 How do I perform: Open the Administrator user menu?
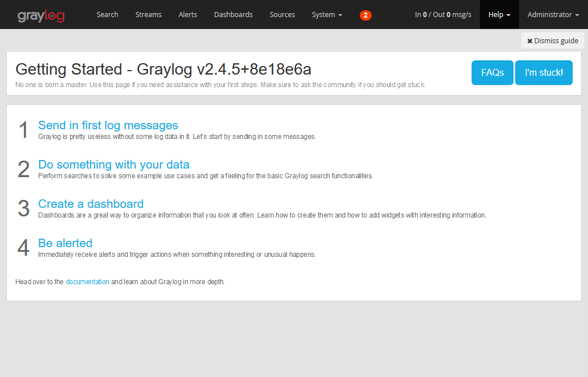pyautogui.click(x=553, y=15)
